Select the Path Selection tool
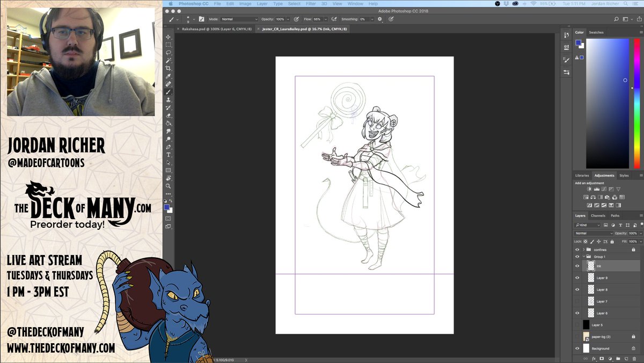644x363 pixels. point(169,162)
